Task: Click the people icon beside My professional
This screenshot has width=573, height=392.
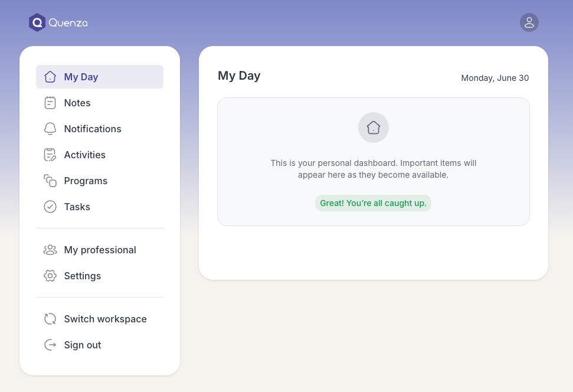Action: click(50, 250)
